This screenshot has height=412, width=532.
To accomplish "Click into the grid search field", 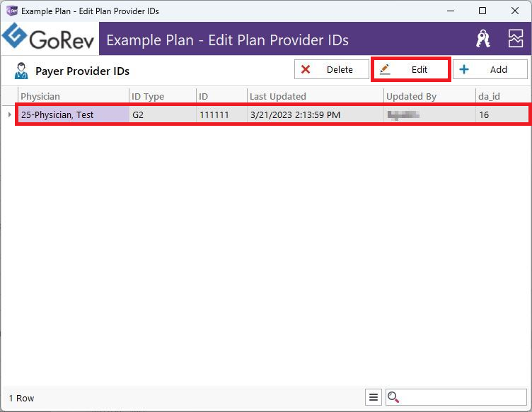I will point(456,397).
